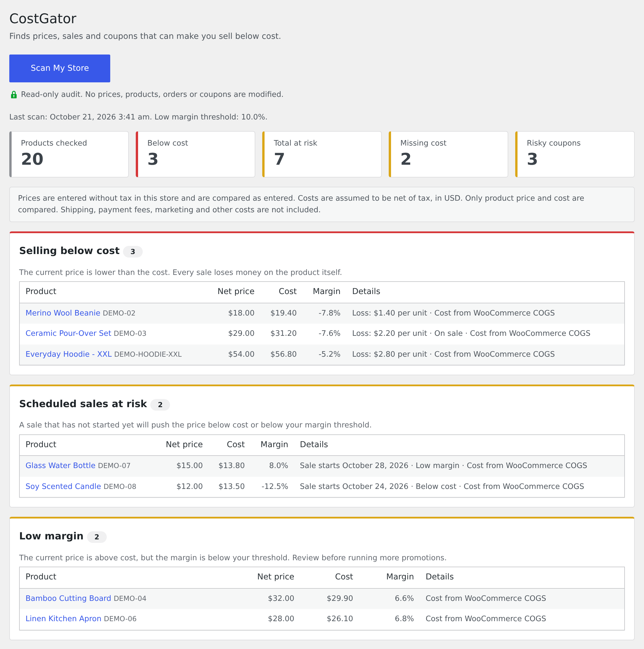The height and width of the screenshot is (649, 644).
Task: Click the DEMO-HOODIE-XXL SKU text
Action: [x=148, y=354]
